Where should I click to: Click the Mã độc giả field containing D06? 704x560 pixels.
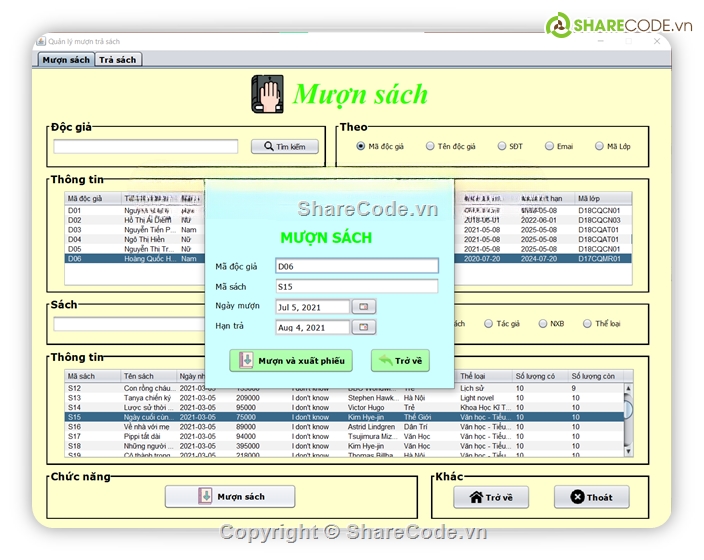tap(357, 266)
